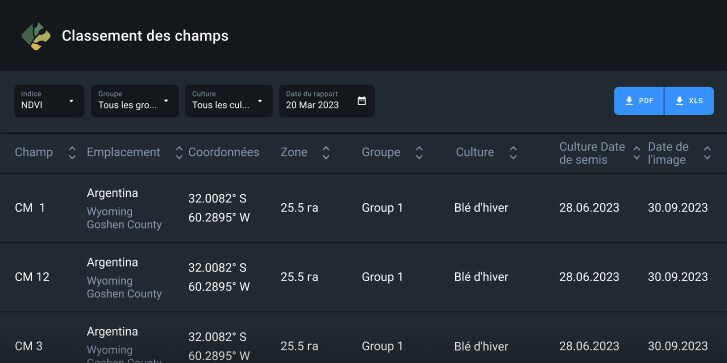Viewport: 727px width, 363px height.
Task: Sort by Culture Date de semis arrows
Action: click(x=637, y=153)
